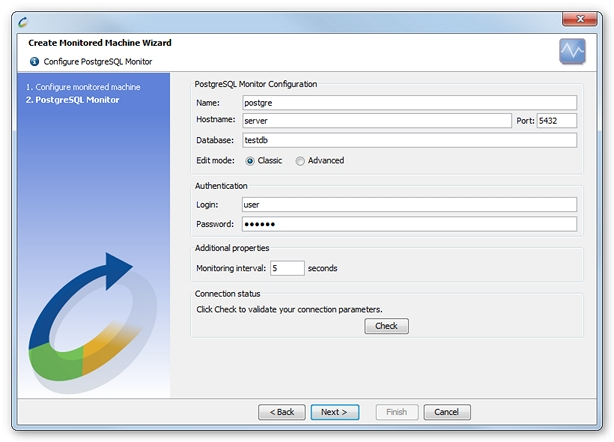Go to previous step with Back

click(281, 412)
